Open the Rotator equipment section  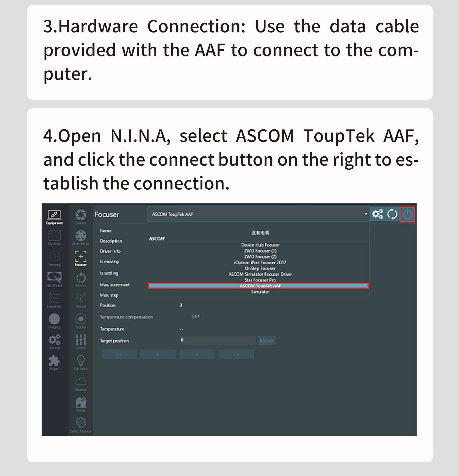pos(81,279)
